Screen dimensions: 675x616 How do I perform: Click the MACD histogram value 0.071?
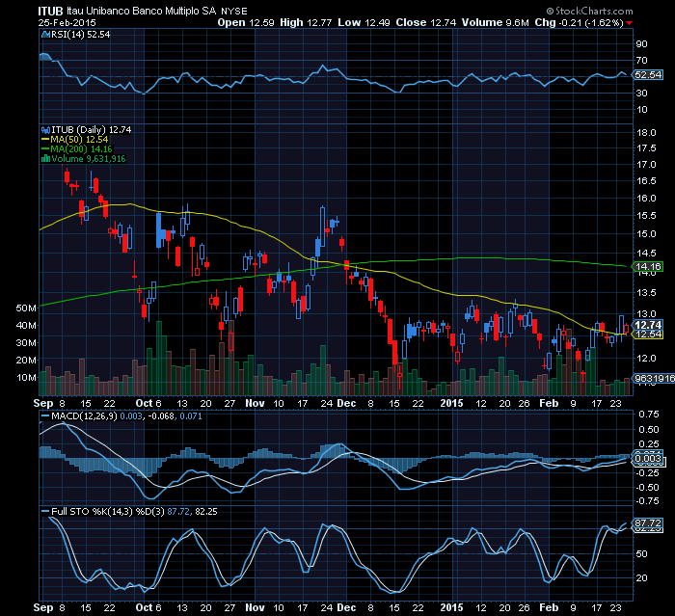point(191,416)
